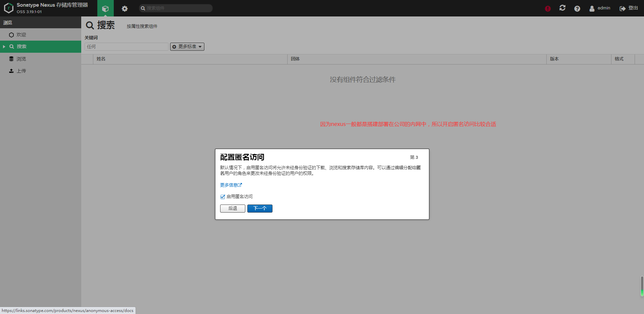The height and width of the screenshot is (314, 644).
Task: Select 搜索 in the sidebar
Action: click(41, 47)
